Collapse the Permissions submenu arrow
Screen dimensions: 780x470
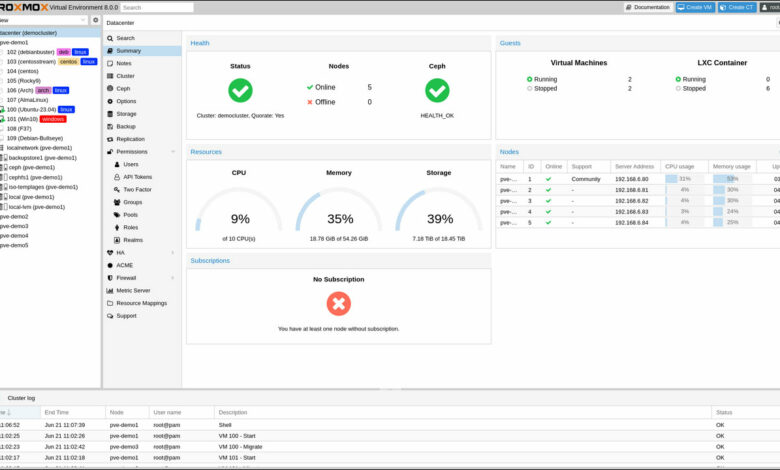pyautogui.click(x=173, y=152)
